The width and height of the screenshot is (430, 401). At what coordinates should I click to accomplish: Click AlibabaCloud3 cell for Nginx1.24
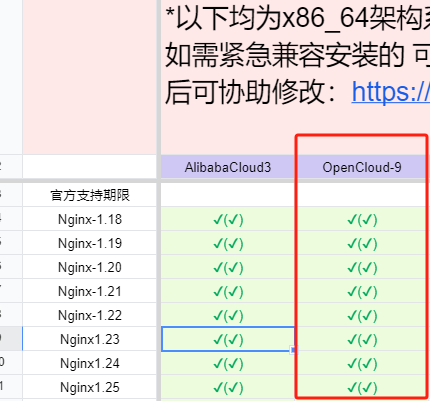pyautogui.click(x=228, y=363)
